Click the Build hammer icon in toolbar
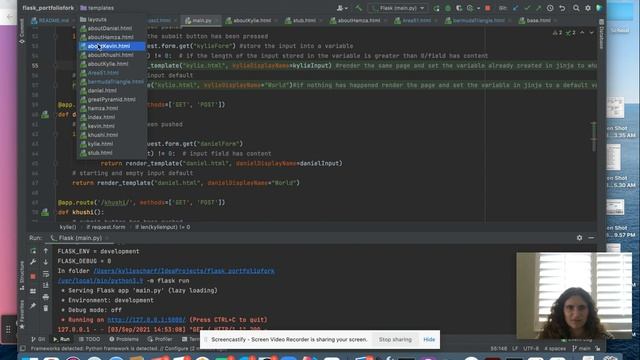The width and height of the screenshot is (640, 360). pos(358,8)
